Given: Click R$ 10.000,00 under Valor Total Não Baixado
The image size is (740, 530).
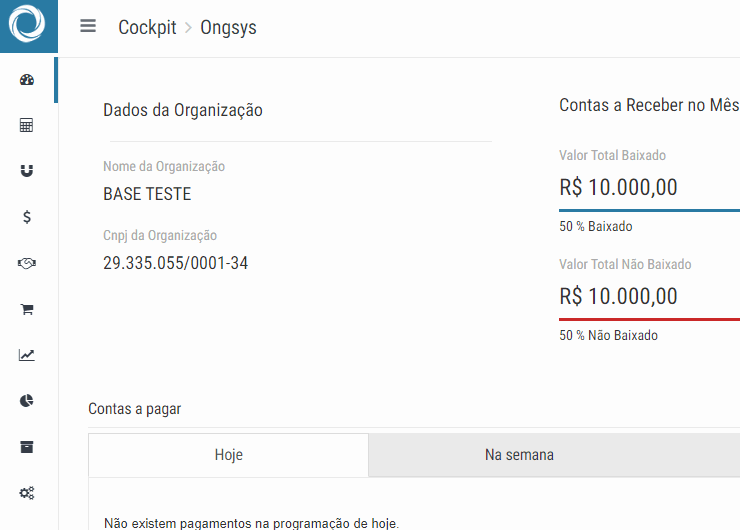Looking at the screenshot, I should click(618, 296).
